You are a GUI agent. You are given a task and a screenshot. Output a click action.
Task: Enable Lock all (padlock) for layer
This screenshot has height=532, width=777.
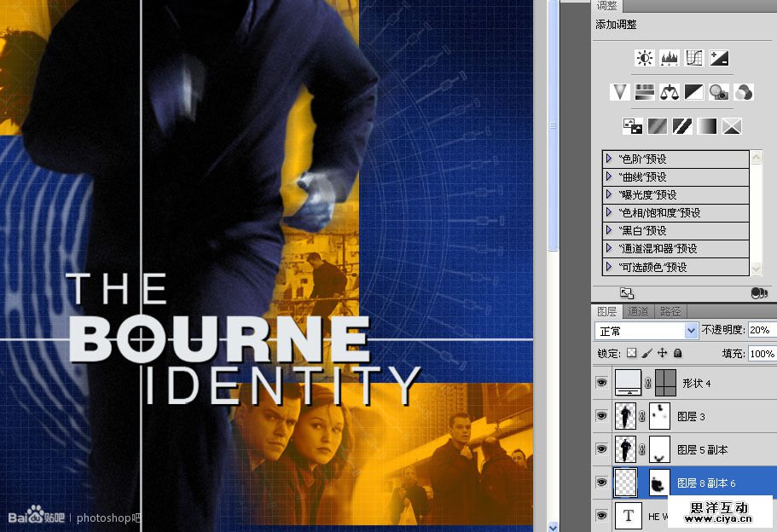click(x=677, y=353)
